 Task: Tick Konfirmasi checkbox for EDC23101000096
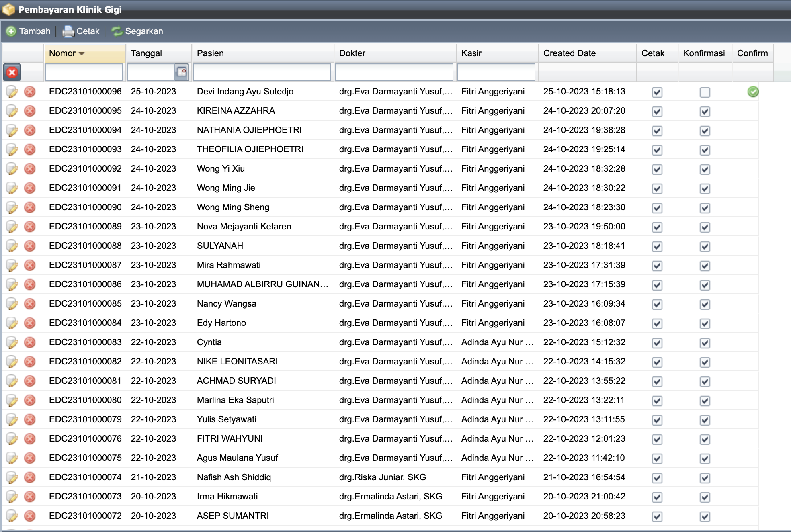point(705,92)
